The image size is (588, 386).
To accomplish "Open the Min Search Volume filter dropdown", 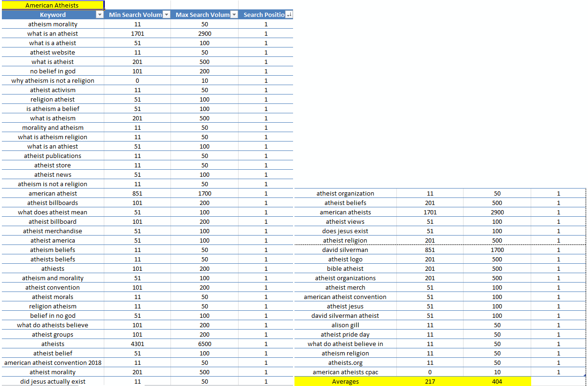I will [x=166, y=15].
